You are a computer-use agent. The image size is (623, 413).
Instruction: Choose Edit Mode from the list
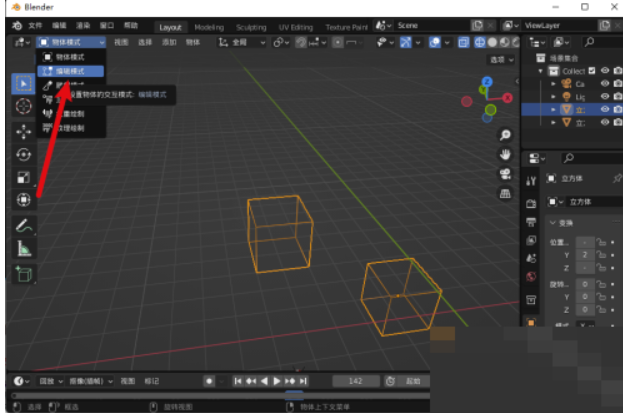pos(71,71)
